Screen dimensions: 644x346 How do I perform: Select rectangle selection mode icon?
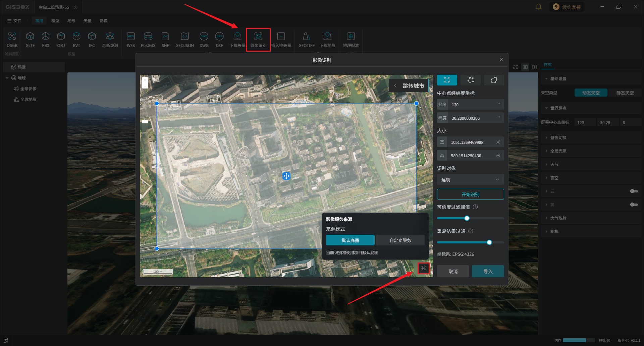(447, 80)
